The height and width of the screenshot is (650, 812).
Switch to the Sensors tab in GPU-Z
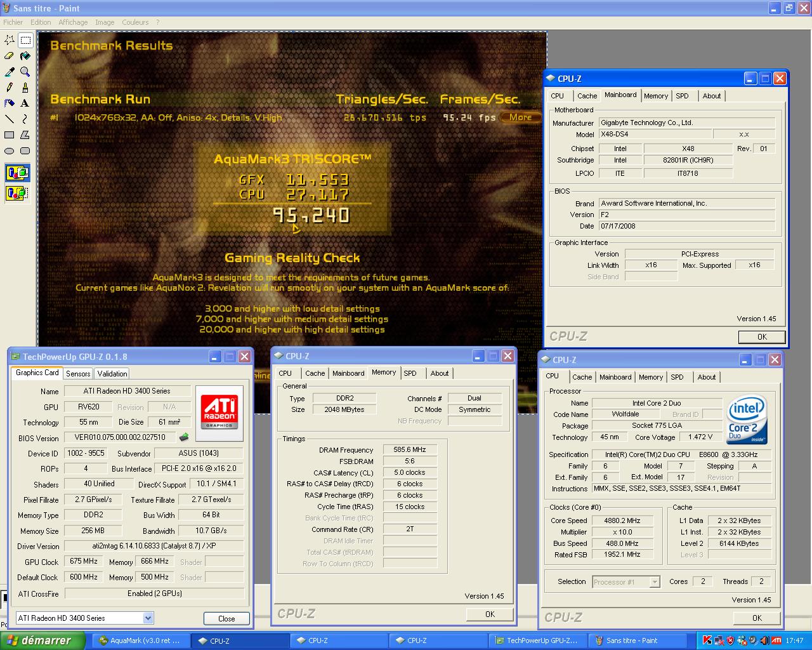pos(78,374)
